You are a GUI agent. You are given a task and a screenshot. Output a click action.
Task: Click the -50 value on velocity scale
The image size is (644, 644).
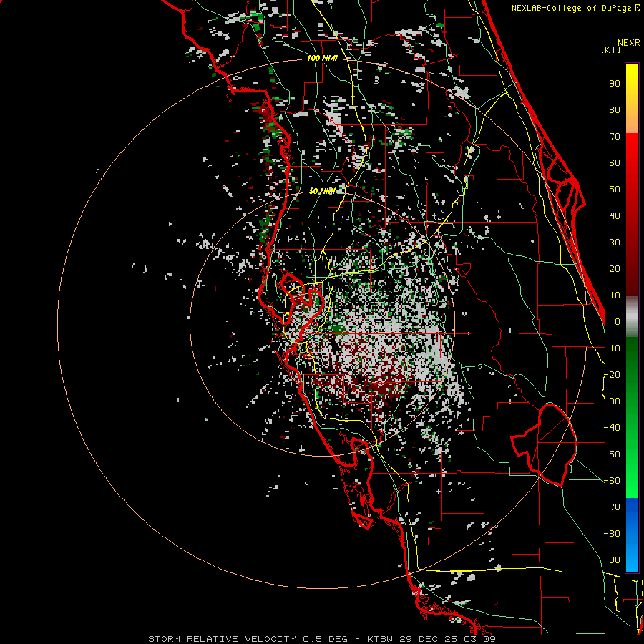pyautogui.click(x=612, y=454)
